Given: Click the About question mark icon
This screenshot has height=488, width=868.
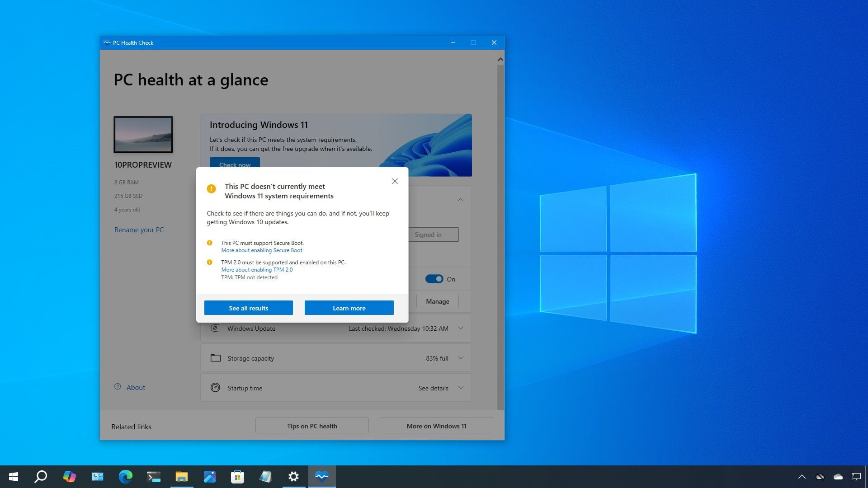Looking at the screenshot, I should (117, 387).
